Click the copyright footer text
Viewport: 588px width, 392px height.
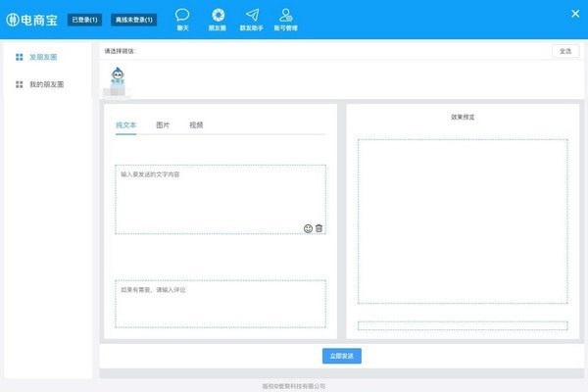294,386
